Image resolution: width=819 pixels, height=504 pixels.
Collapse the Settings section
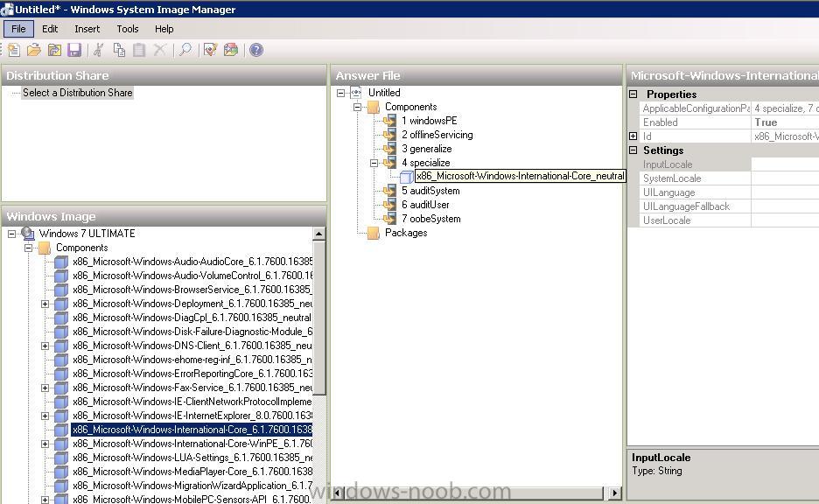[x=633, y=150]
